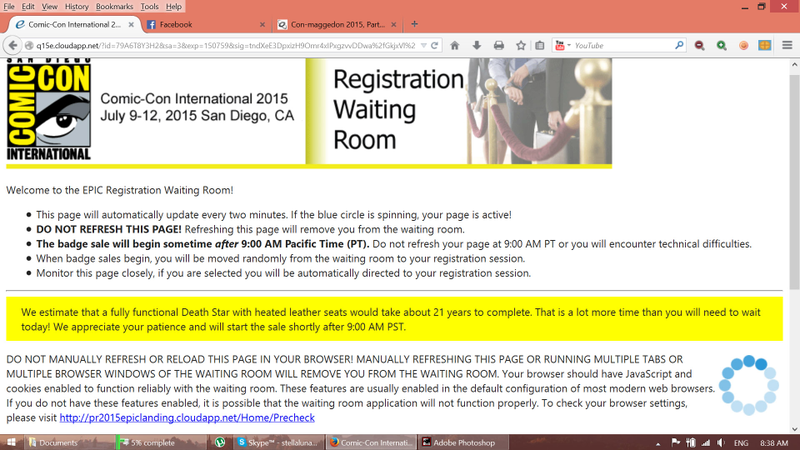Switch to Adobe Photoshop in taskbar
This screenshot has height=450, width=800.
[463, 442]
